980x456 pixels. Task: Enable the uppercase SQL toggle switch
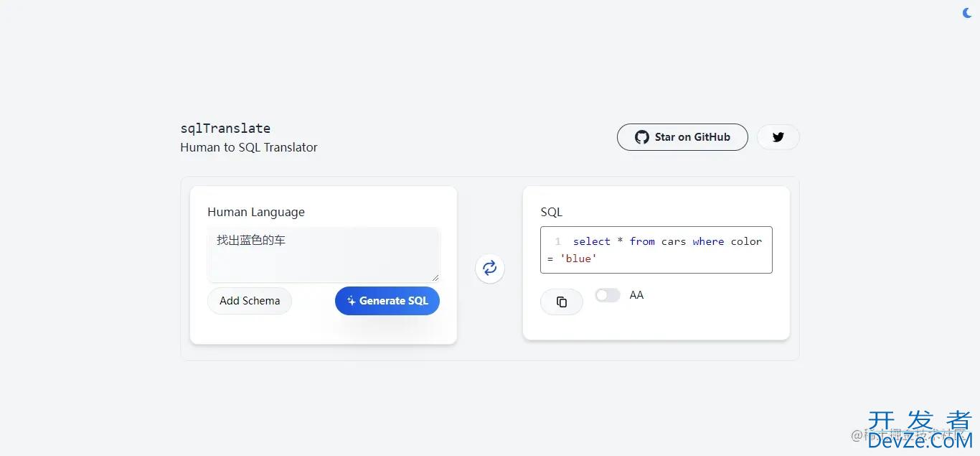[x=607, y=295]
